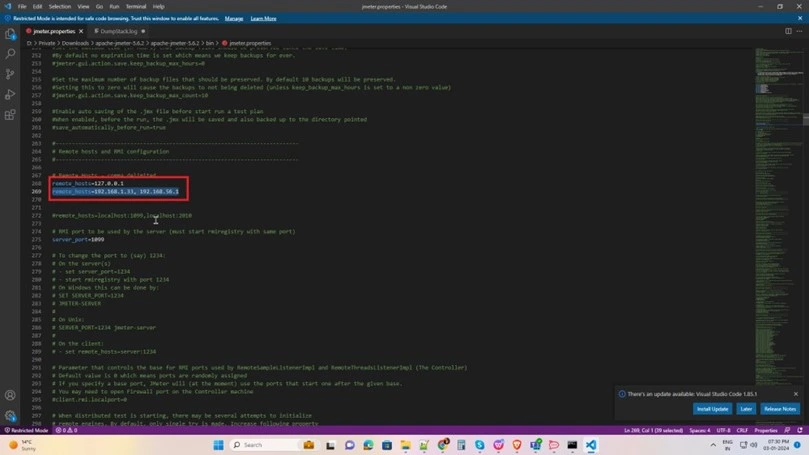Viewport: 809px width, 455px height.
Task: Click the Restricted Mode status bar item
Action: [26, 430]
